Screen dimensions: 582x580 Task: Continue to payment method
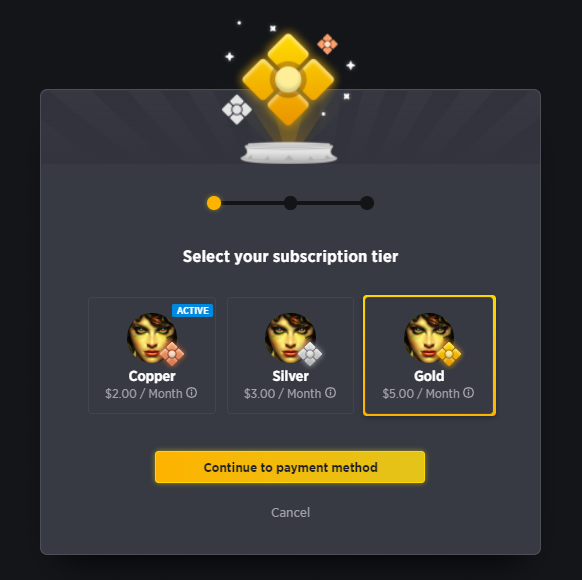pyautogui.click(x=290, y=467)
